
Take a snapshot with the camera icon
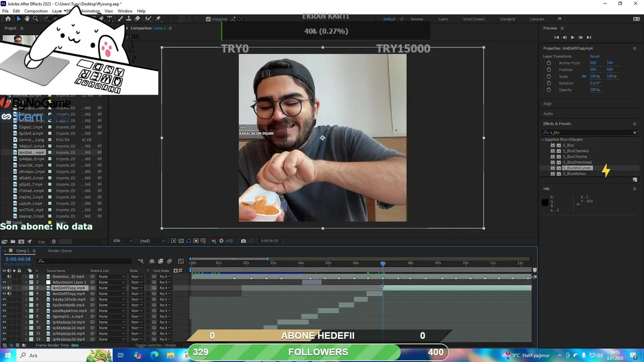click(x=244, y=241)
